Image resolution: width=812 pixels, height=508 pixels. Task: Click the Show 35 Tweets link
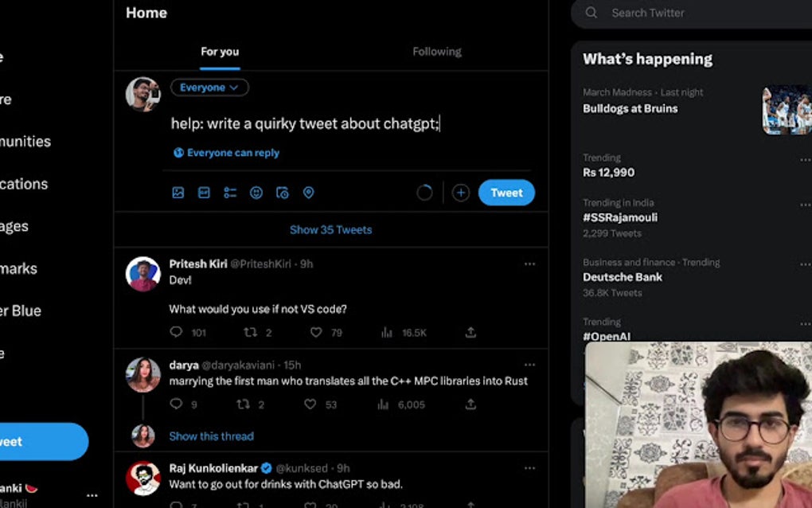[330, 229]
